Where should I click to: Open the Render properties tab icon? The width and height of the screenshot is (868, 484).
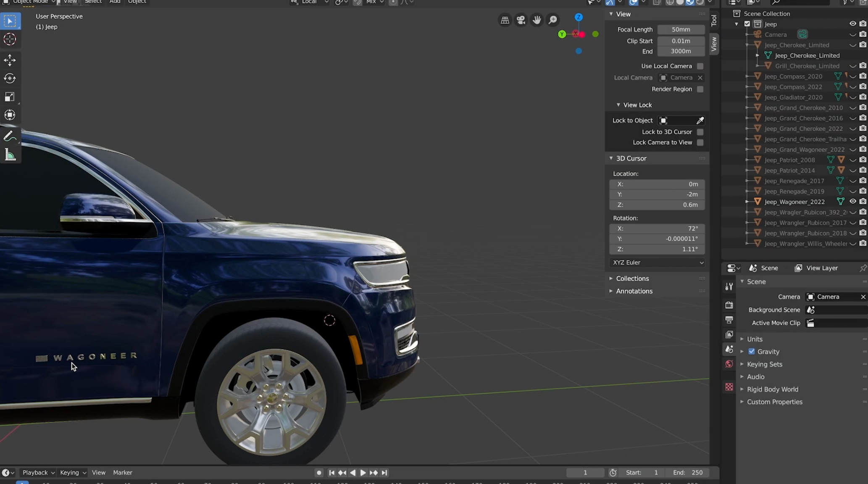(x=729, y=305)
